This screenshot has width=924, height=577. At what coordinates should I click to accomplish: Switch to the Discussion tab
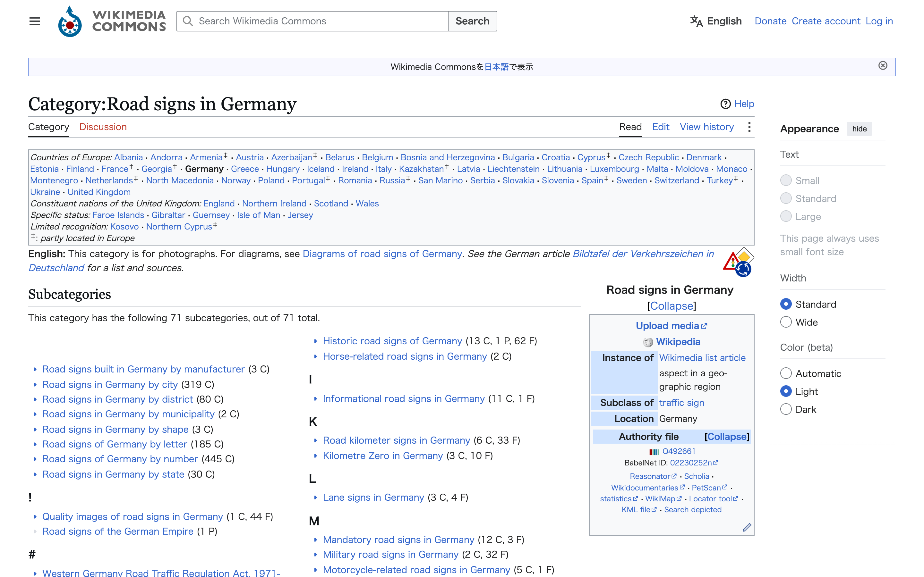103,127
